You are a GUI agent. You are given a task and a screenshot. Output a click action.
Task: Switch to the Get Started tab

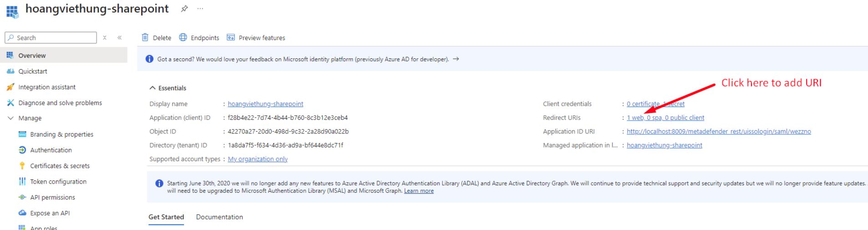166,217
